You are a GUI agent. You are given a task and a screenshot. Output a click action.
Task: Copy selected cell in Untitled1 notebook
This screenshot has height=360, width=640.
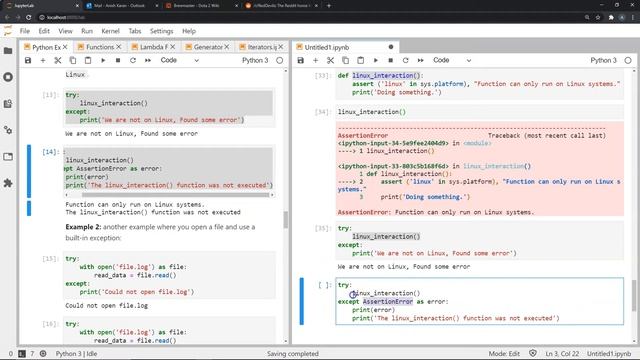point(345,60)
